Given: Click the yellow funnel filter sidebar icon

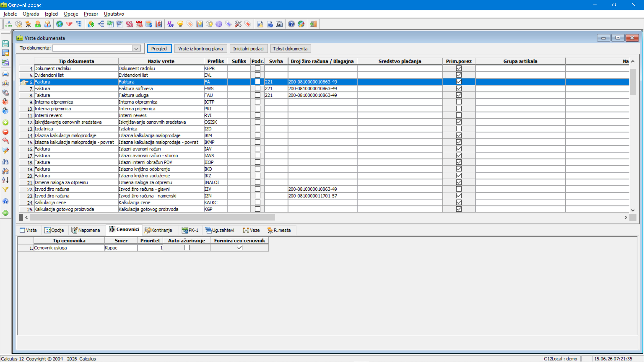Looking at the screenshot, I should click(6, 189).
